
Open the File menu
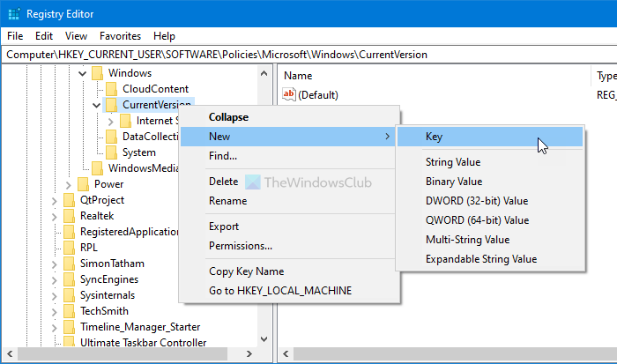click(x=15, y=36)
